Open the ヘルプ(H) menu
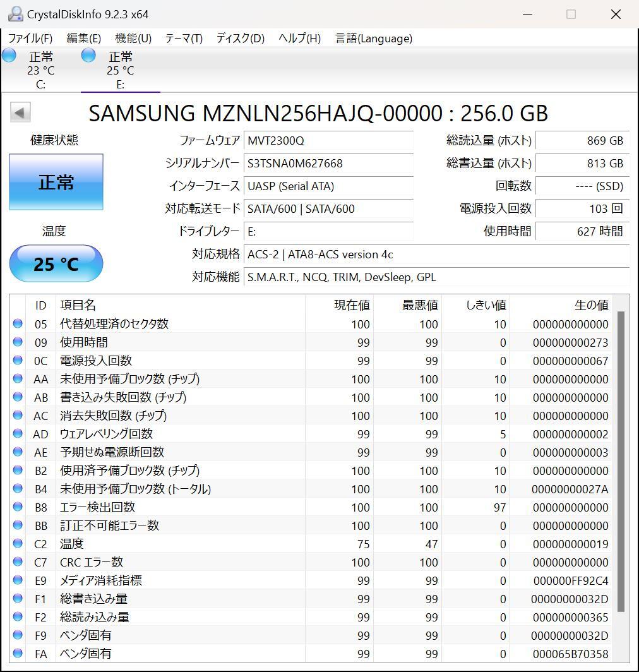This screenshot has height=672, width=639. tap(299, 39)
